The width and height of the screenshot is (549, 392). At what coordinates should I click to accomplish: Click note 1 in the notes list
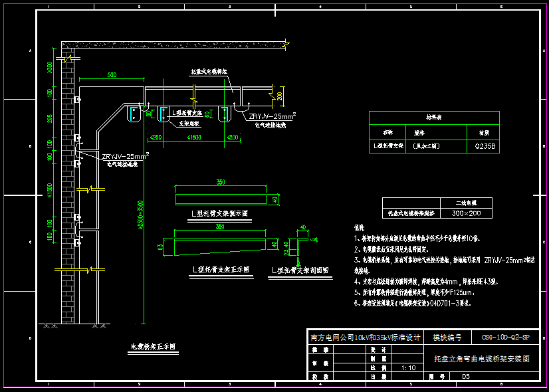pyautogui.click(x=417, y=239)
